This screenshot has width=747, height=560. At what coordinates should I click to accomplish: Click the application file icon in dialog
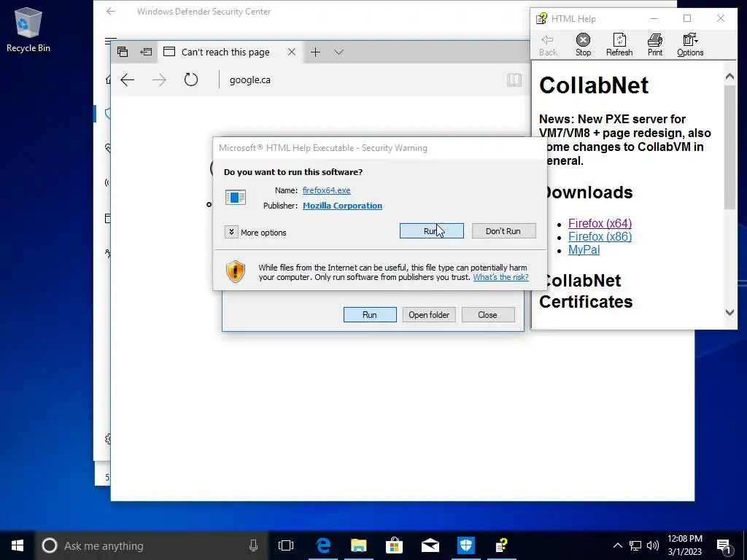coord(236,197)
